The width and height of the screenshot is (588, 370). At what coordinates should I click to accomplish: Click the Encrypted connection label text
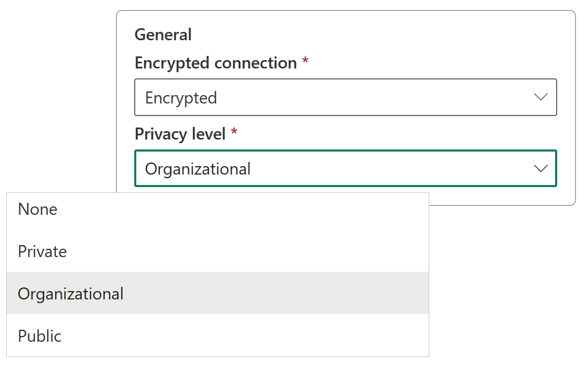click(x=215, y=62)
